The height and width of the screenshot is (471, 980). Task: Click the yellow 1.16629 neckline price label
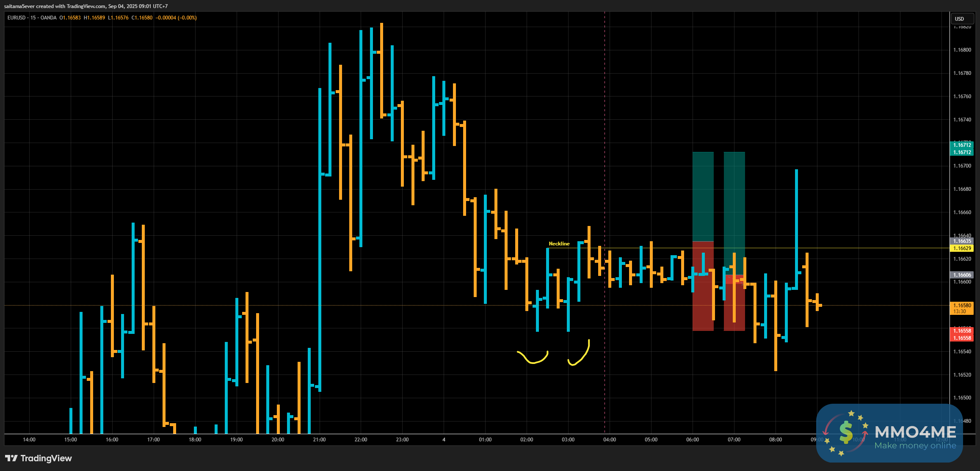(962, 248)
